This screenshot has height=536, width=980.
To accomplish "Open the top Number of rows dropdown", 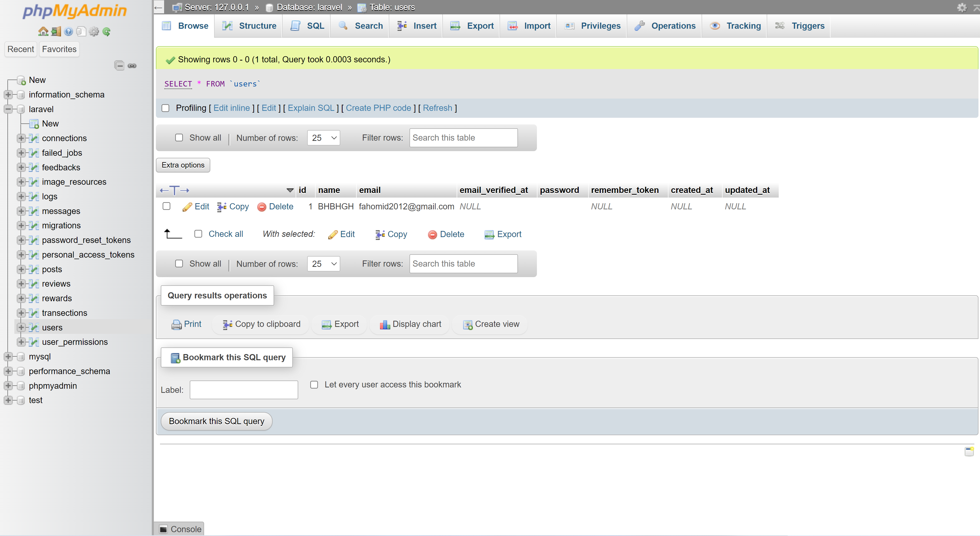I will tap(323, 138).
